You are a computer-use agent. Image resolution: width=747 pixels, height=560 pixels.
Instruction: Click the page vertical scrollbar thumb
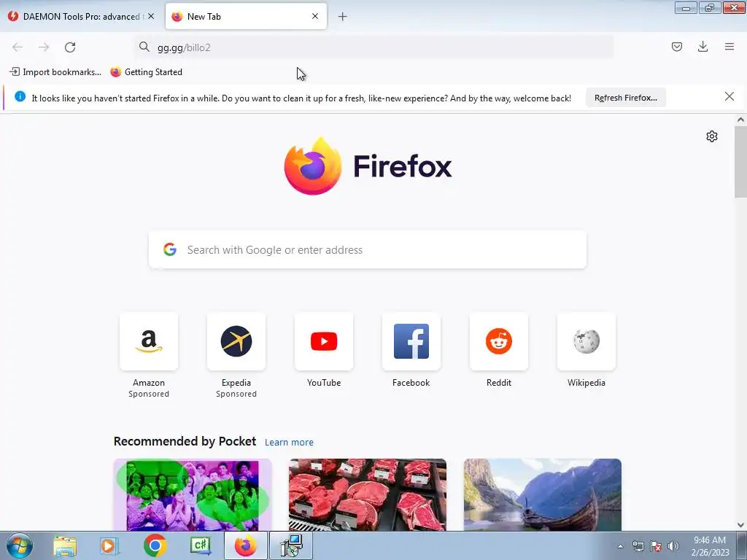point(740,162)
